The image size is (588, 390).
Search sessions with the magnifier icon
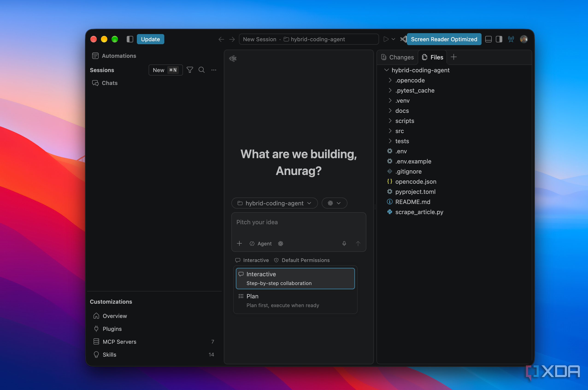click(202, 70)
